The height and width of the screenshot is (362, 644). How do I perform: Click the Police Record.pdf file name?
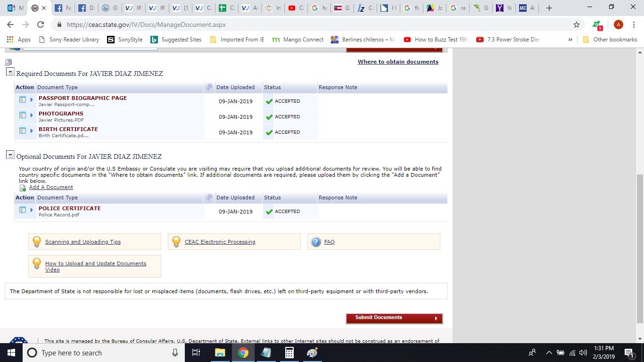click(x=59, y=215)
